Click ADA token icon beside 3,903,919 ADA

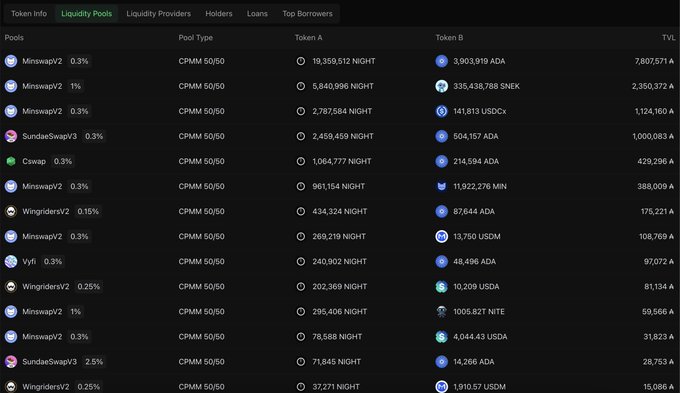pyautogui.click(x=441, y=61)
